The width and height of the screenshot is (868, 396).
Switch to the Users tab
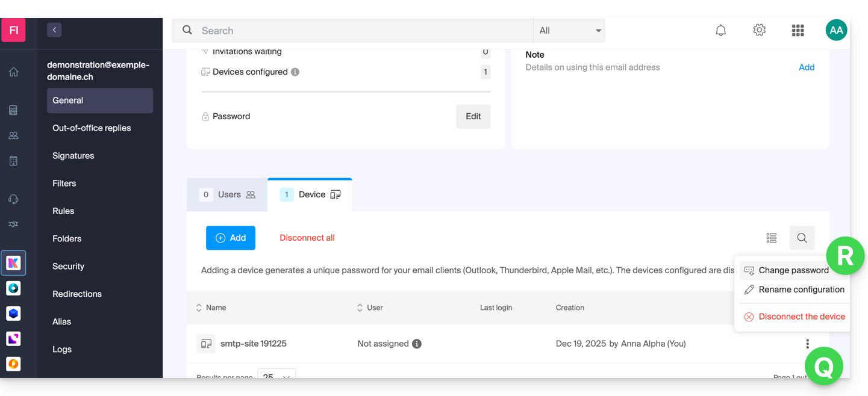(228, 195)
